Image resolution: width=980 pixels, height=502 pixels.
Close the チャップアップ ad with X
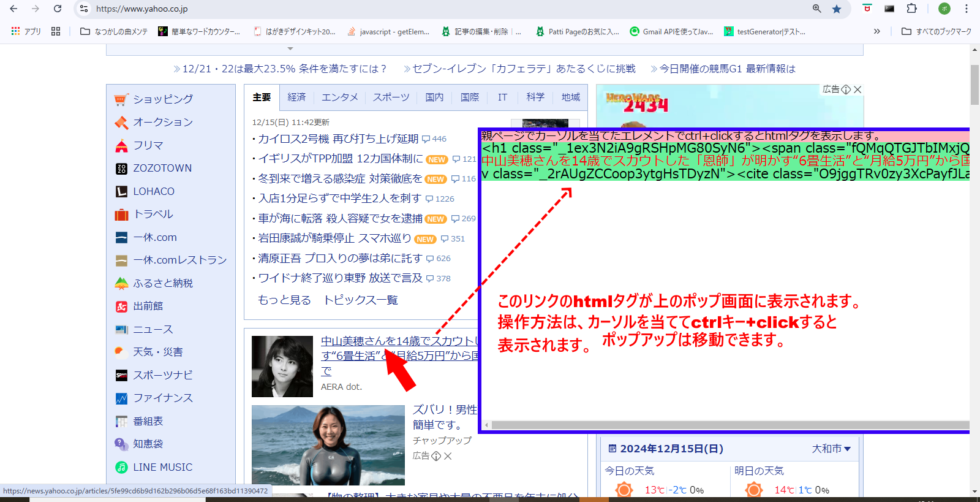coord(448,456)
